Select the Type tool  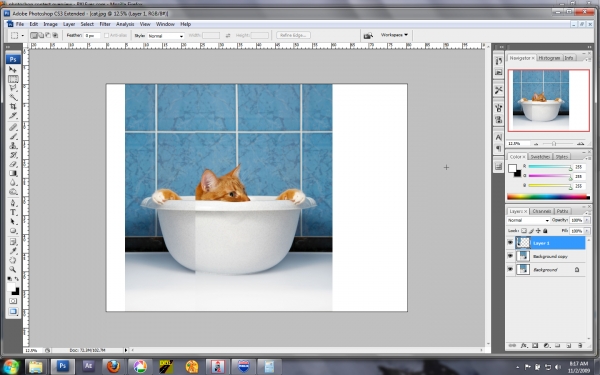click(13, 212)
